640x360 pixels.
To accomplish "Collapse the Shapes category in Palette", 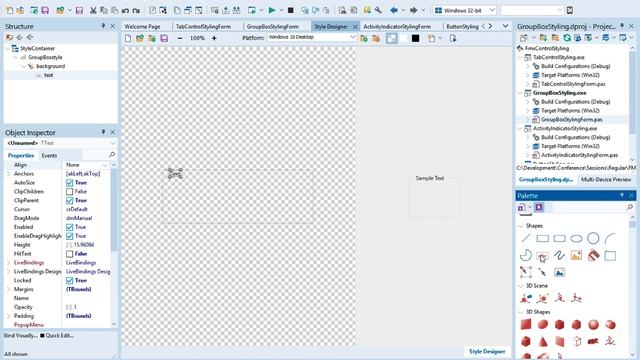I will pos(520,226).
